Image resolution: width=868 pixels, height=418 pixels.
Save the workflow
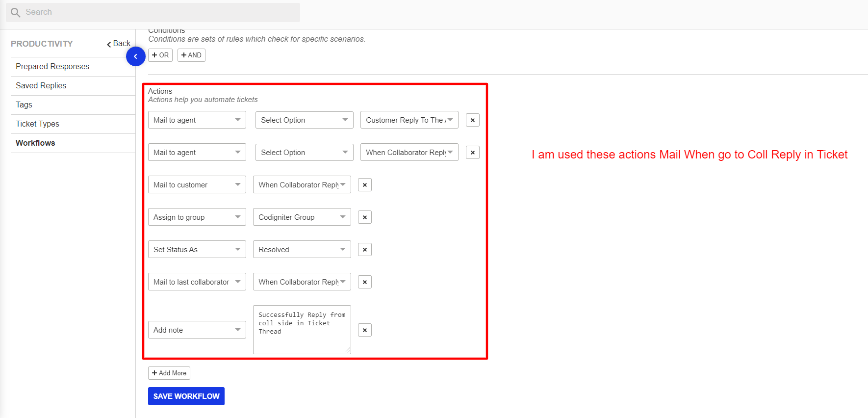186,396
